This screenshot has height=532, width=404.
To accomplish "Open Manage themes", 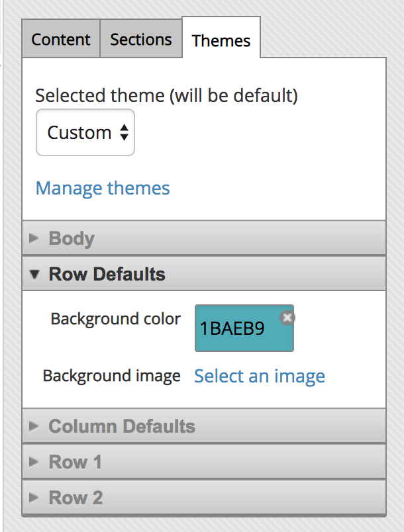I will point(102,188).
